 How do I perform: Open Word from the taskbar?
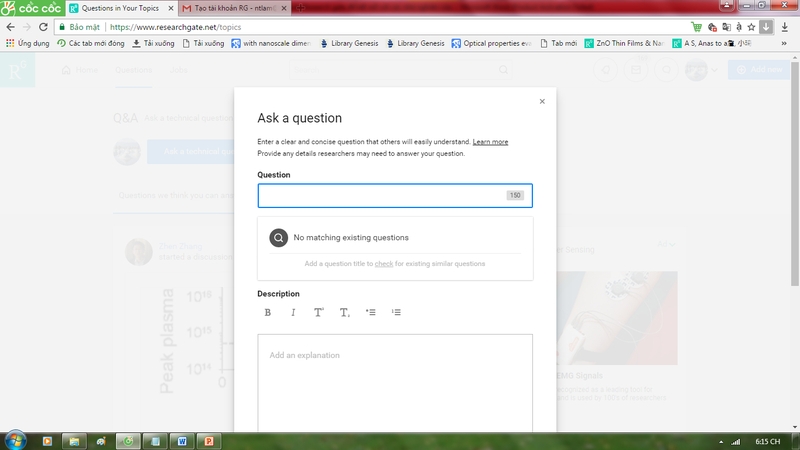click(x=182, y=441)
